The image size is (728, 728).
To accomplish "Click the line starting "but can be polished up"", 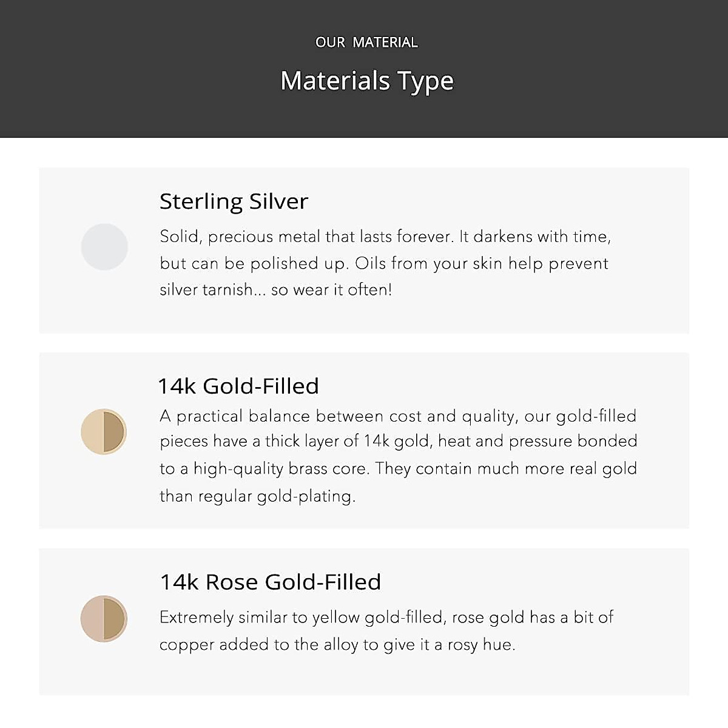I will pyautogui.click(x=383, y=263).
